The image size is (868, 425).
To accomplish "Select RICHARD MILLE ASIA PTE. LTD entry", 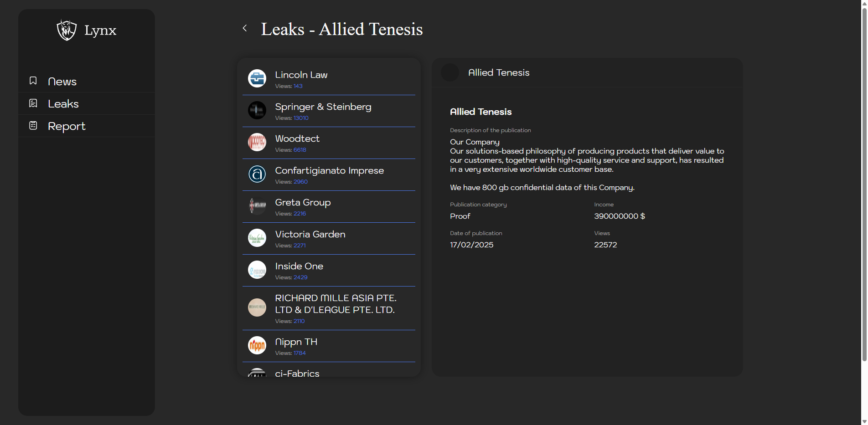I will tap(335, 304).
